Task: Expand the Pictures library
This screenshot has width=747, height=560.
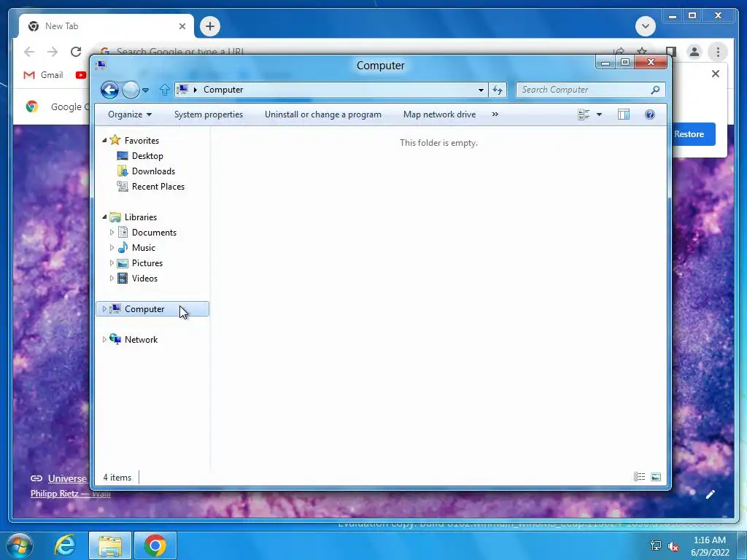Action: [112, 262]
